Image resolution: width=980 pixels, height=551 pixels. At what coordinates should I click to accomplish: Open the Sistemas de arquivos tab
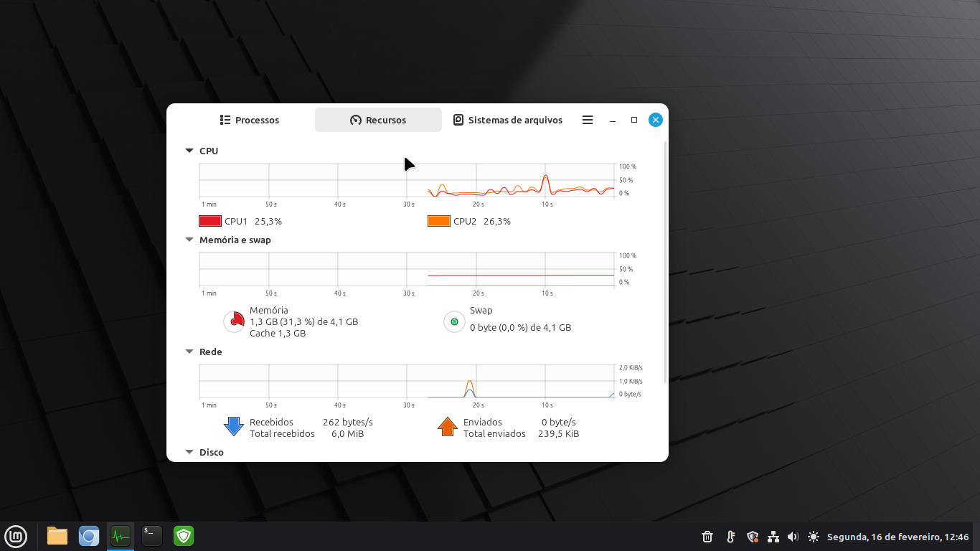click(x=508, y=120)
